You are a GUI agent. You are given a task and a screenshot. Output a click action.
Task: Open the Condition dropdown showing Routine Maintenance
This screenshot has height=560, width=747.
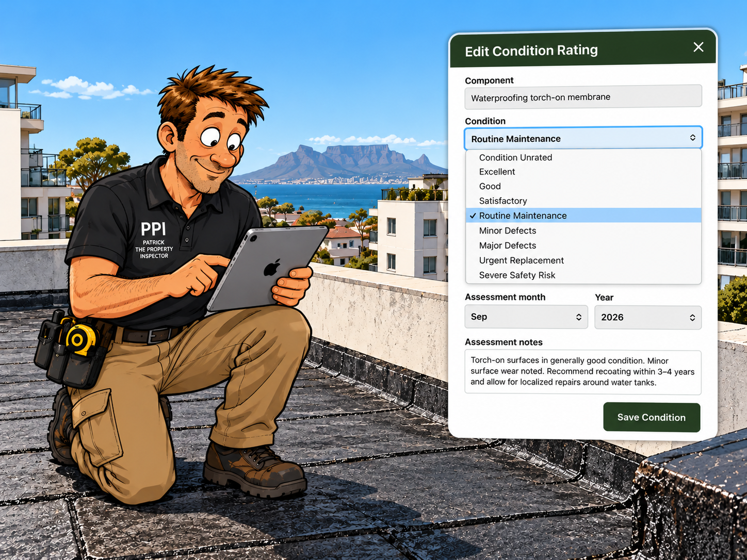[x=583, y=138]
